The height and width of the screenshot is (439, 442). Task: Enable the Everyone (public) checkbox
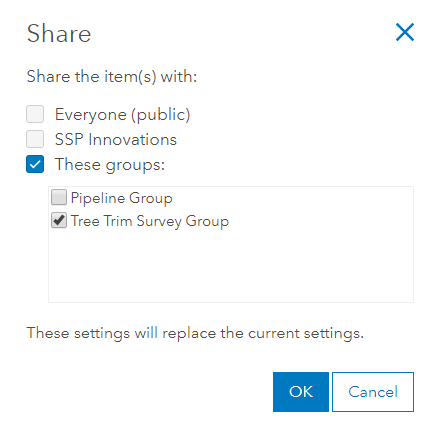(x=35, y=114)
